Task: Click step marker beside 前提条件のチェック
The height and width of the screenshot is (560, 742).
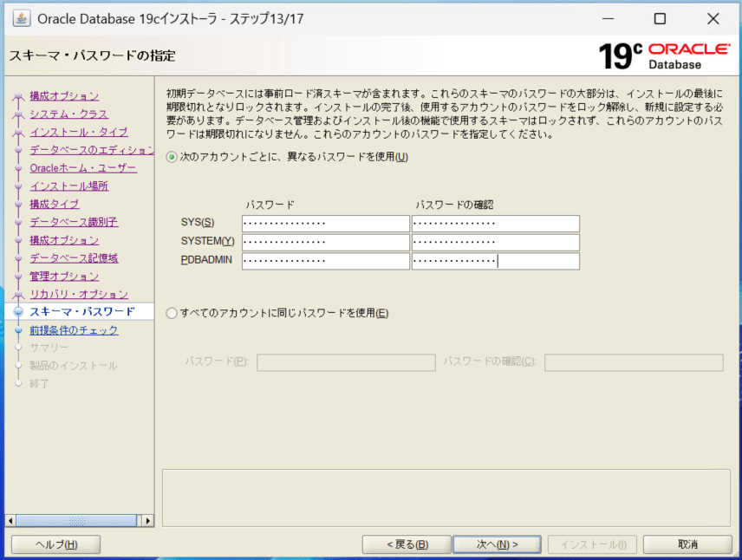Action: coord(18,330)
